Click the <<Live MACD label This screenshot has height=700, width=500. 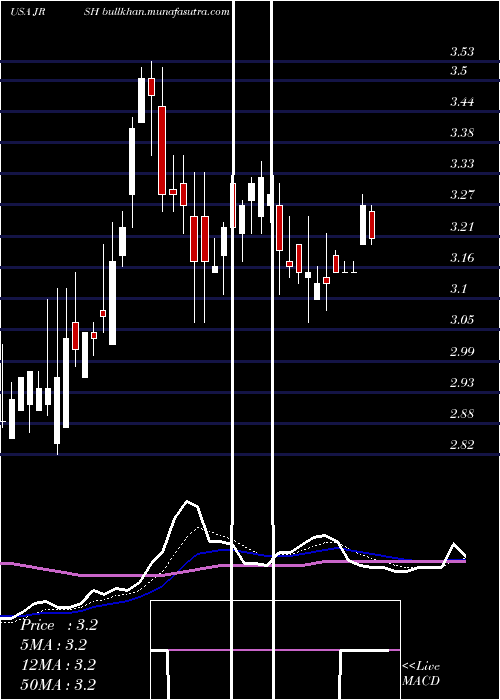[421, 674]
